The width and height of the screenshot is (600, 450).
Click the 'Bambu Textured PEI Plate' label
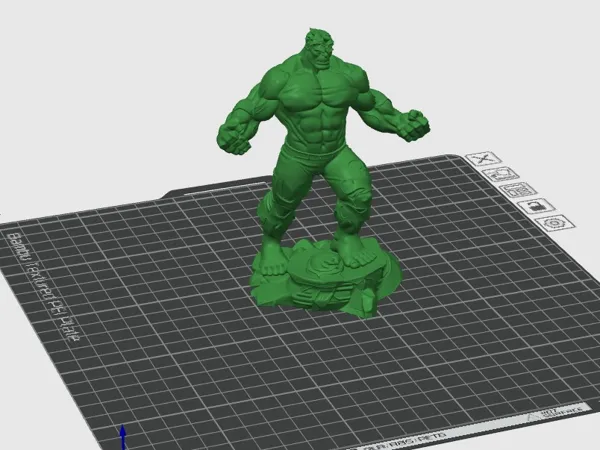pyautogui.click(x=44, y=287)
